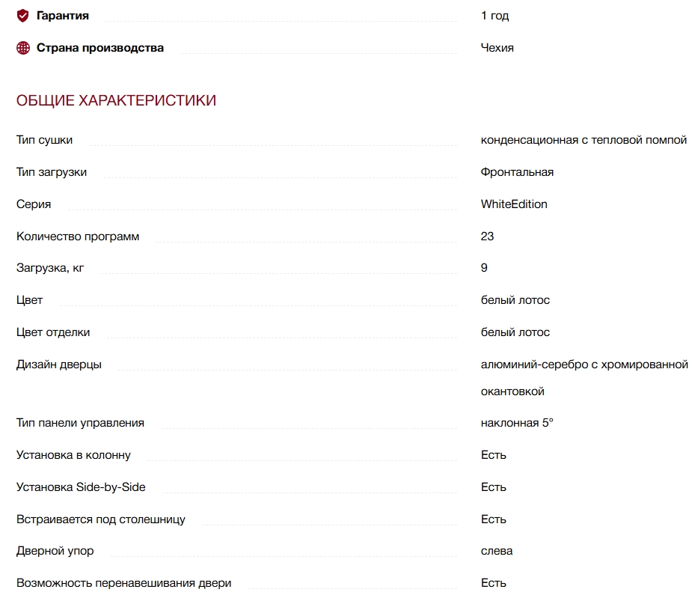The width and height of the screenshot is (692, 616).
Task: Click the Возможность перенавешивания двери label
Action: coord(123,583)
